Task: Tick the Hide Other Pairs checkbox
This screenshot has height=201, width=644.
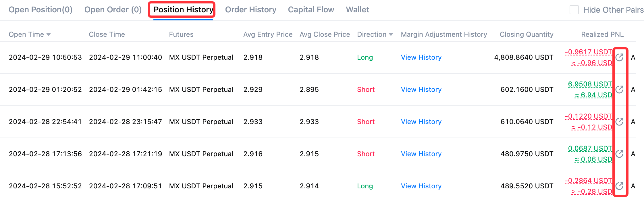Action: coord(574,10)
